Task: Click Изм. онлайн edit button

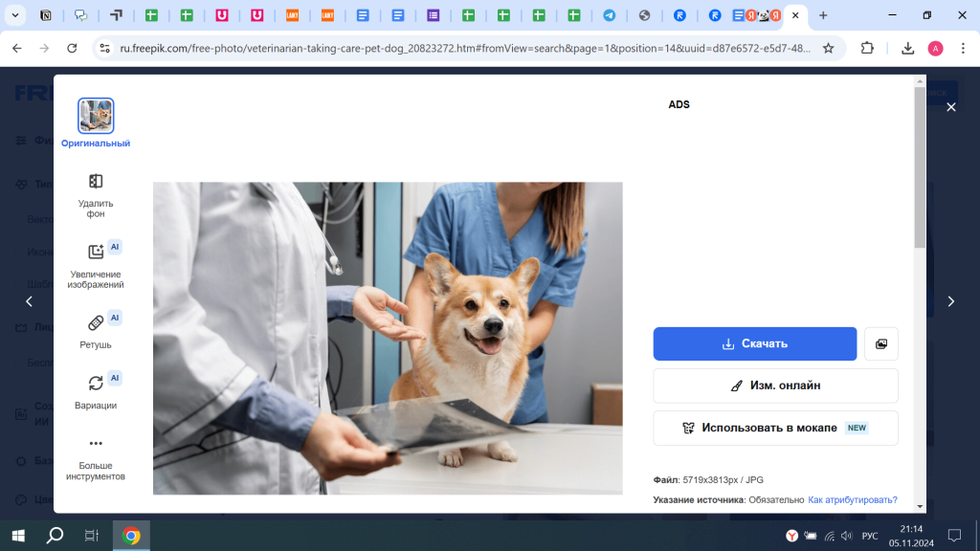Action: coord(775,386)
